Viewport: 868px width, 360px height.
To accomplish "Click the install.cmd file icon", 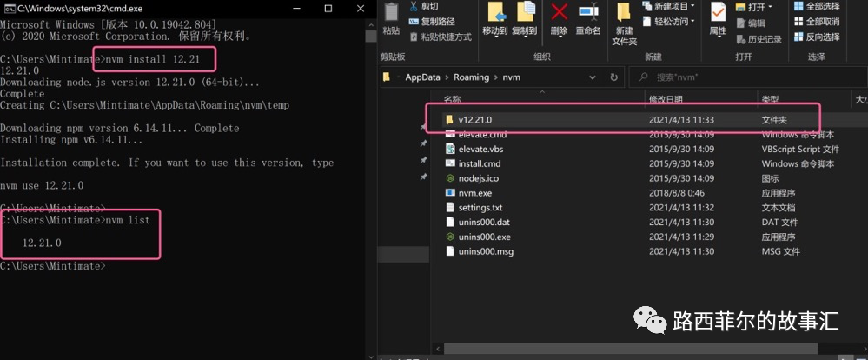I will pos(449,163).
